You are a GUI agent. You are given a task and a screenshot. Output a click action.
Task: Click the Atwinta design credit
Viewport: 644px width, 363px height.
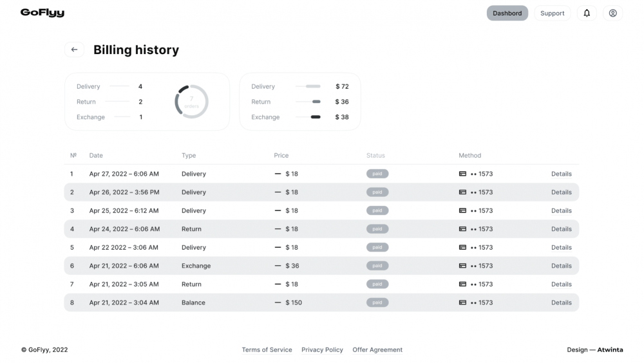[x=610, y=350]
